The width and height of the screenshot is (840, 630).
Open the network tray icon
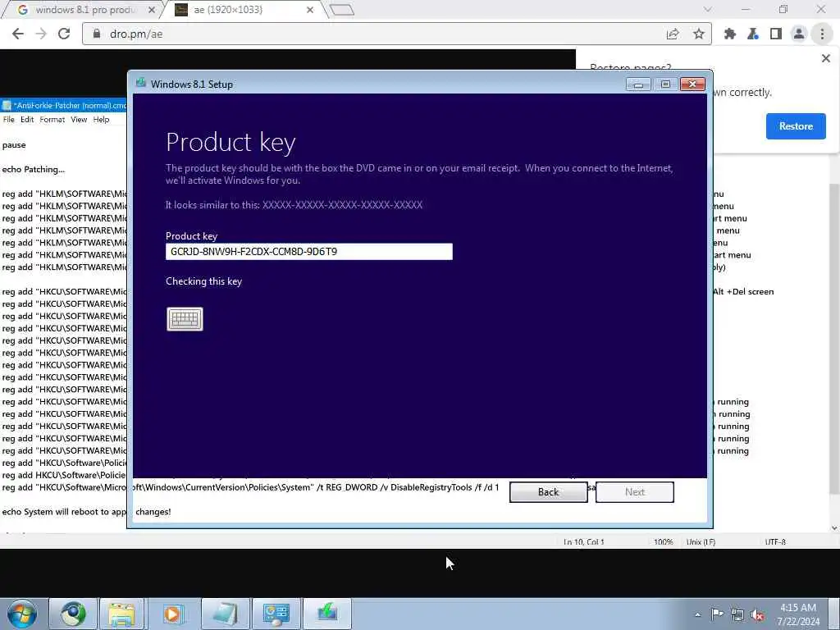[x=737, y=615]
